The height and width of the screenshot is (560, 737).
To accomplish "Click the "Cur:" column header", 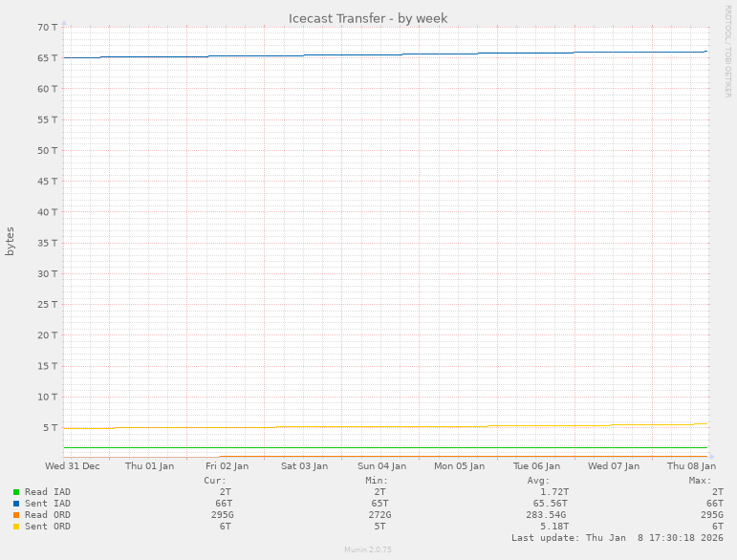I will tap(215, 480).
